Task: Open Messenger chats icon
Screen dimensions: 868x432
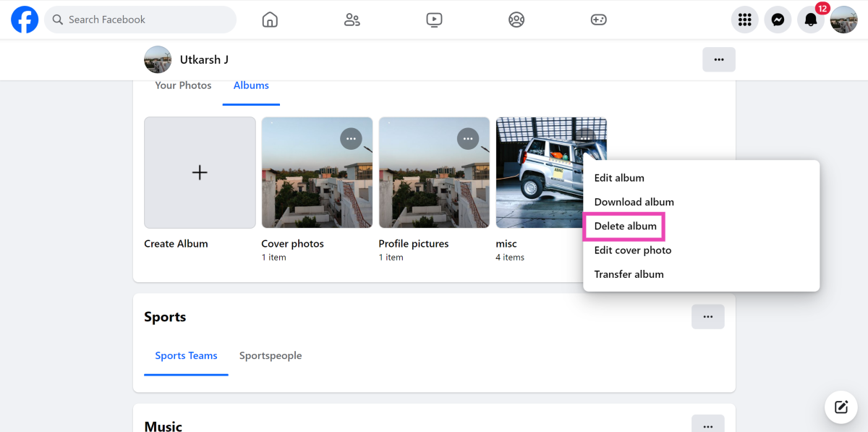Action: point(778,20)
